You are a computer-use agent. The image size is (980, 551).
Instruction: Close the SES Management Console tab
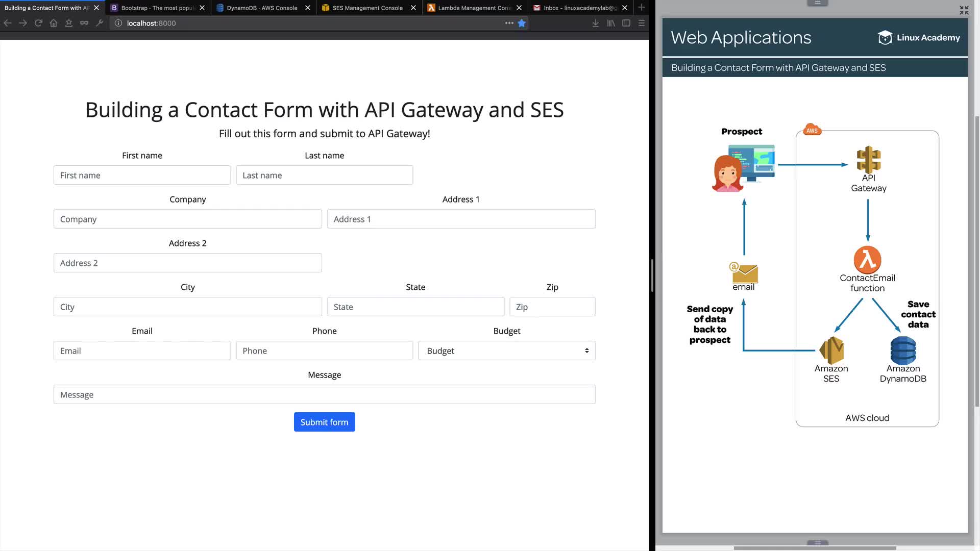click(413, 8)
